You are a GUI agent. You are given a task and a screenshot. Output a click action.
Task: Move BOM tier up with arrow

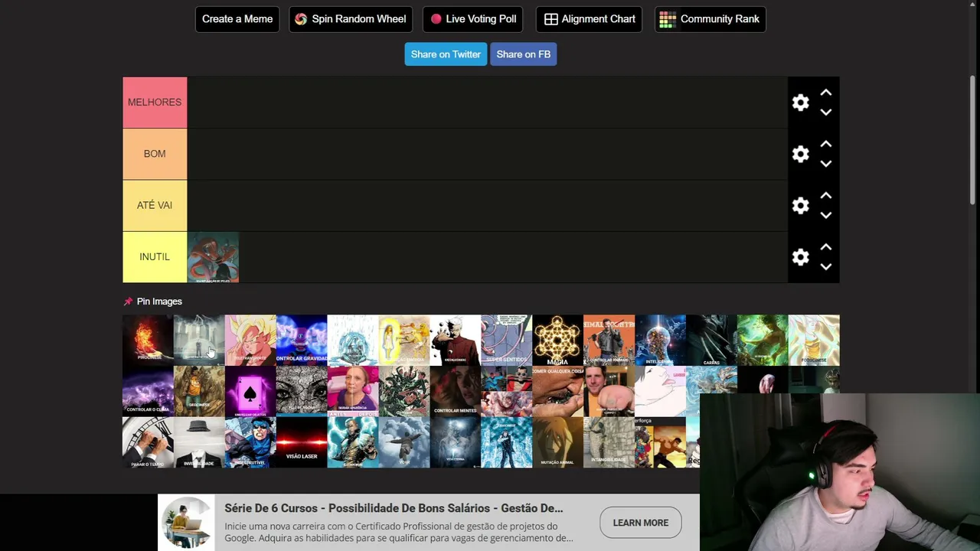[x=826, y=144]
